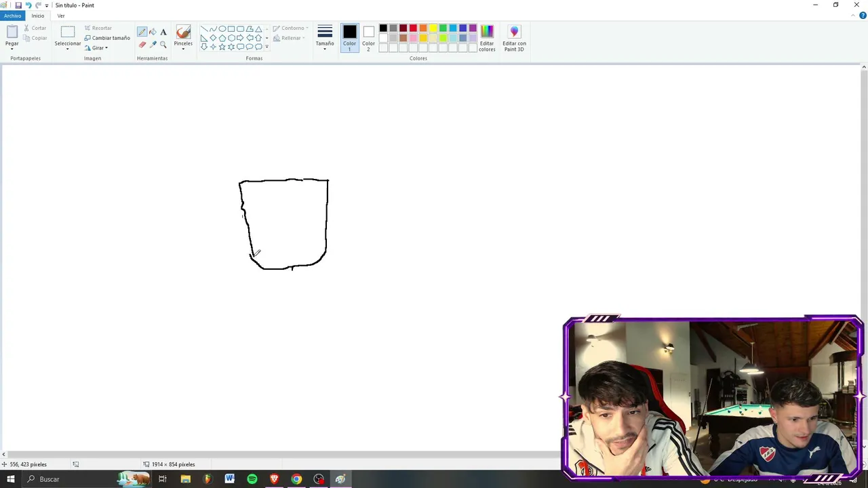Screen dimensions: 868x488
Task: Open the Pinceles dropdown arrow
Action: pyautogui.click(x=183, y=49)
